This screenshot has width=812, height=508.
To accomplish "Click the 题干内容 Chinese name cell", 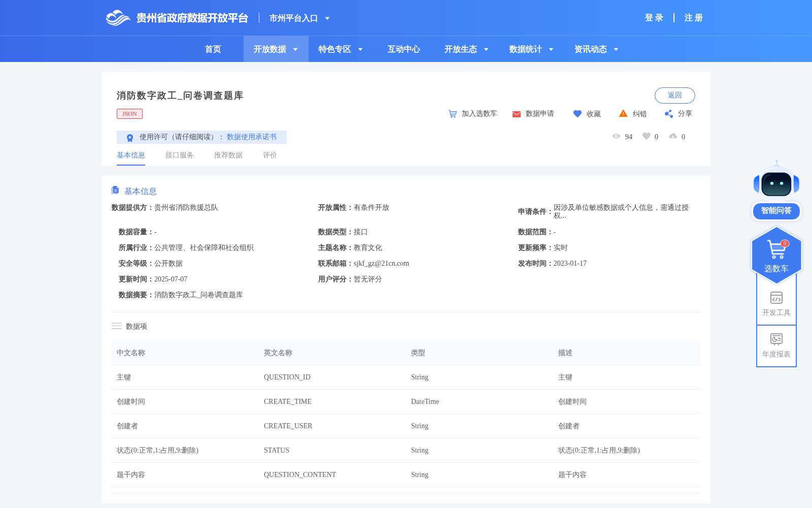I will pos(131,475).
